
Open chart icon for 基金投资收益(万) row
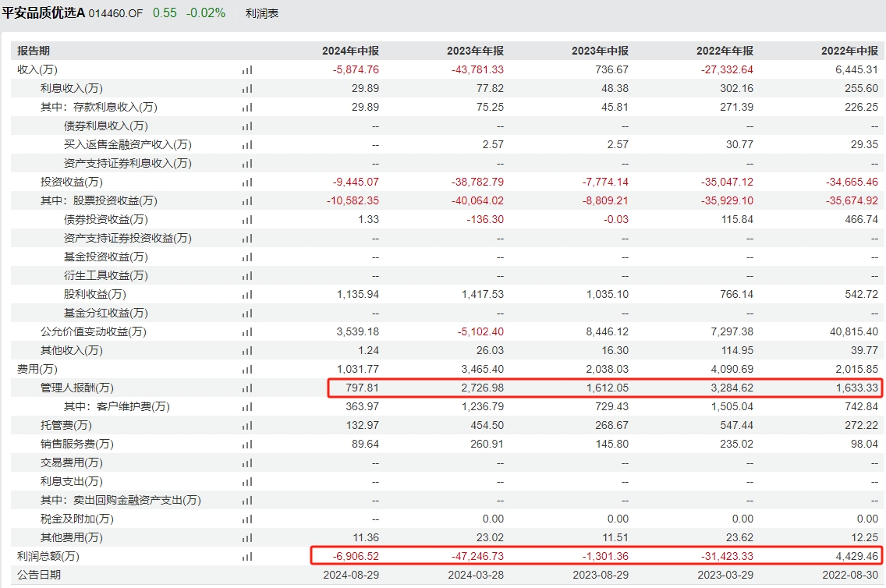[247, 257]
